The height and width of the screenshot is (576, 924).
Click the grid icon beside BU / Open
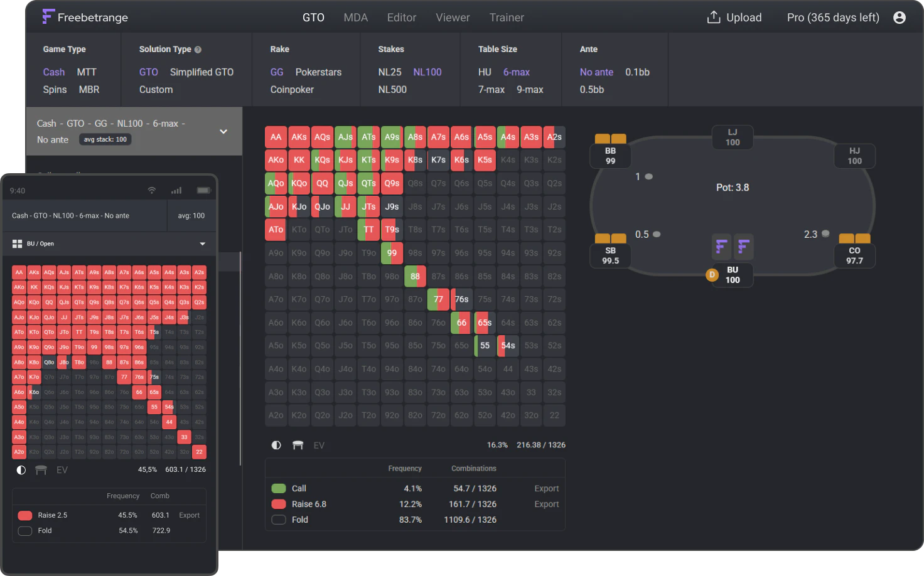17,243
